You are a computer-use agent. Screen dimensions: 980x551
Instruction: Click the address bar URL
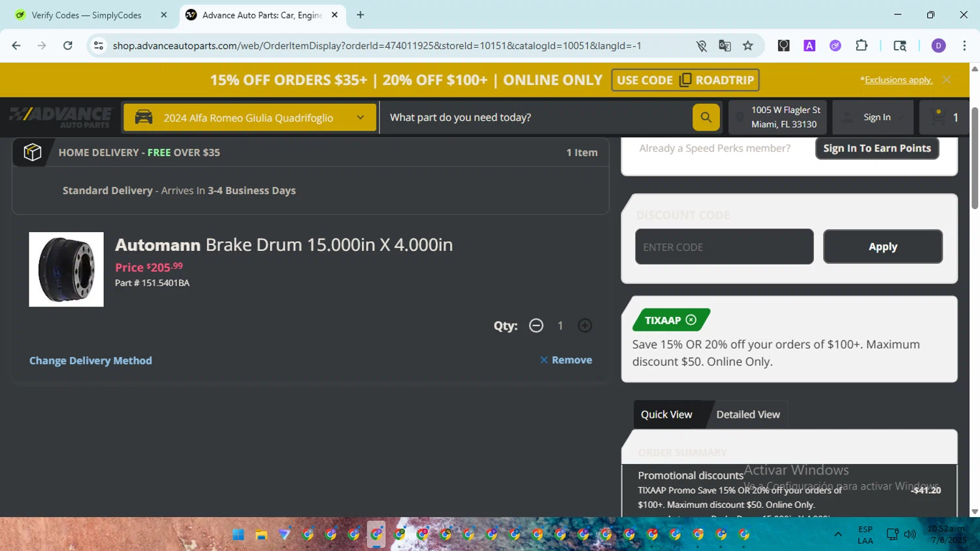[377, 46]
